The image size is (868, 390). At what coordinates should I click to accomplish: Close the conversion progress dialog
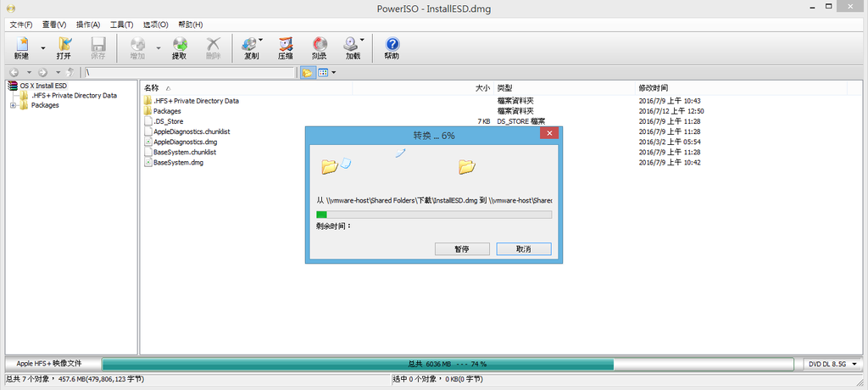click(x=548, y=133)
